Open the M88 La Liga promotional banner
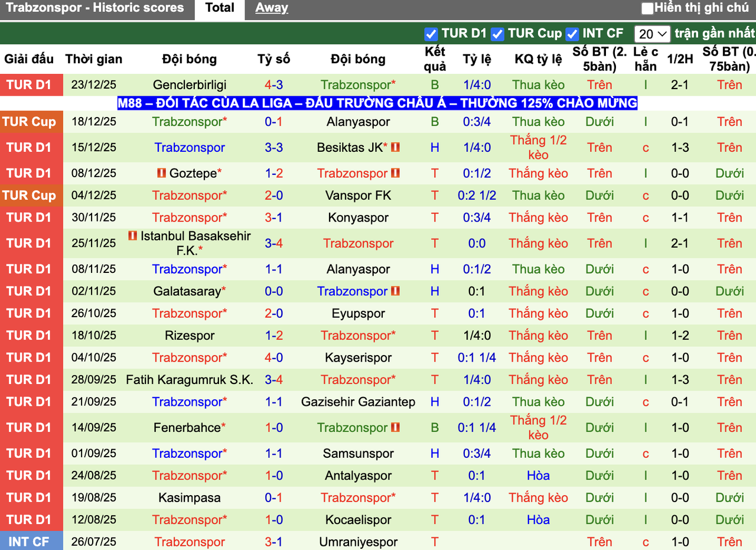 (377, 103)
